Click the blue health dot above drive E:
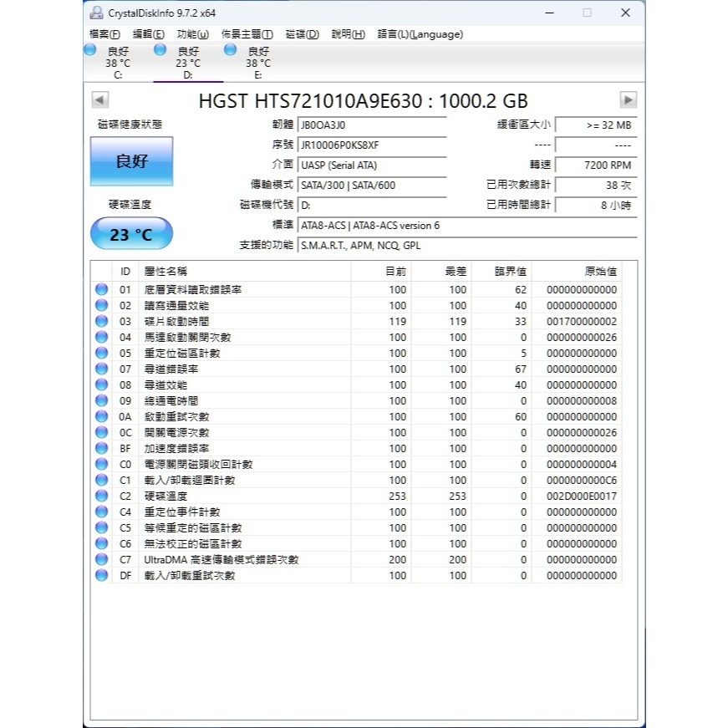Screen dimensions: 728x728 point(230,50)
